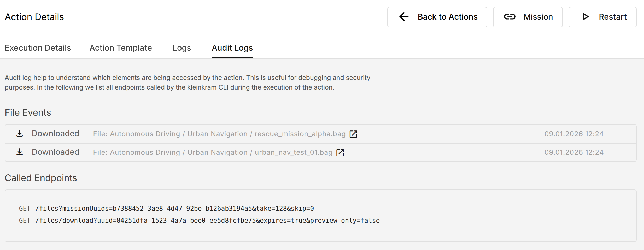Open urban_nav_test_01.bag via external link icon
Screen dimensions: 644x250
(x=340, y=153)
